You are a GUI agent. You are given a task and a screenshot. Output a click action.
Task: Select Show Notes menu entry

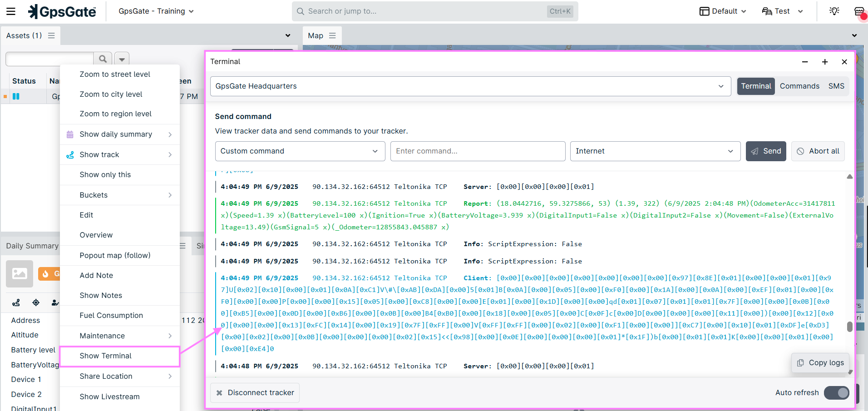120,295
